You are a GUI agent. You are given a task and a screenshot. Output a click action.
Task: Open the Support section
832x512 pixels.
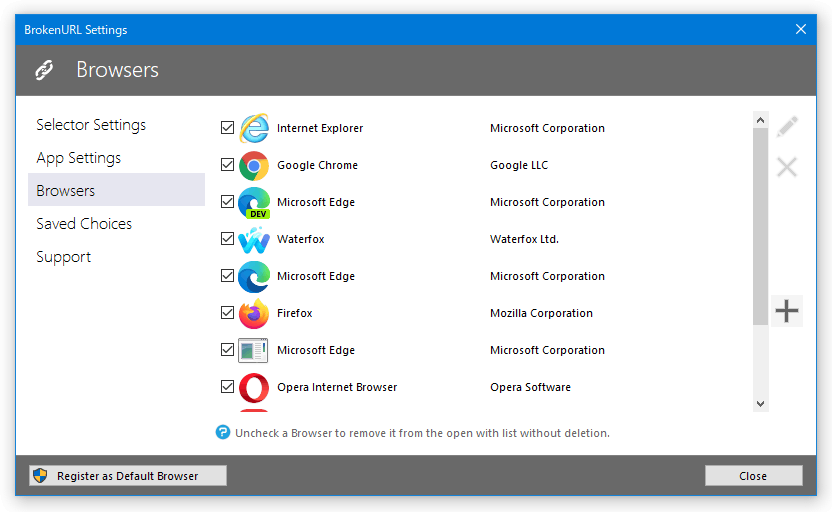(116, 256)
